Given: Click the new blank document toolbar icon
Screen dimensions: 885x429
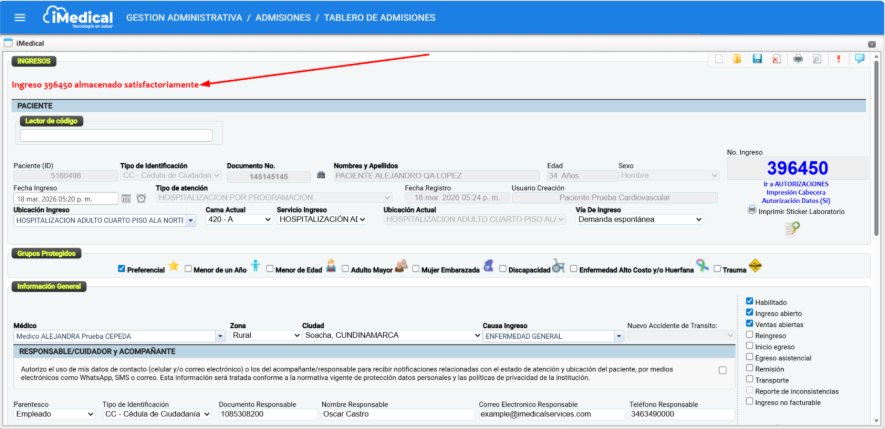Looking at the screenshot, I should 718,59.
